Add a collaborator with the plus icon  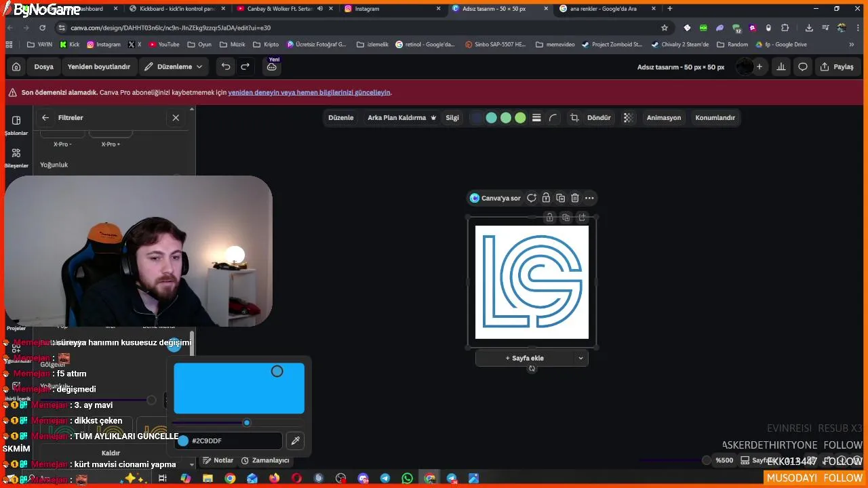pyautogui.click(x=759, y=66)
